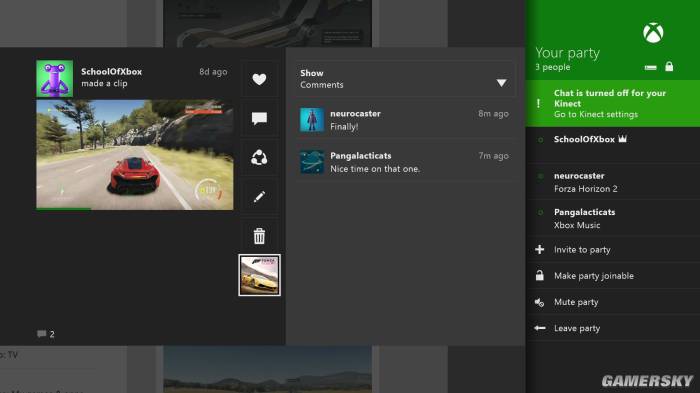Click the party overlay bar icon in header
This screenshot has height=393, width=700.
click(650, 68)
